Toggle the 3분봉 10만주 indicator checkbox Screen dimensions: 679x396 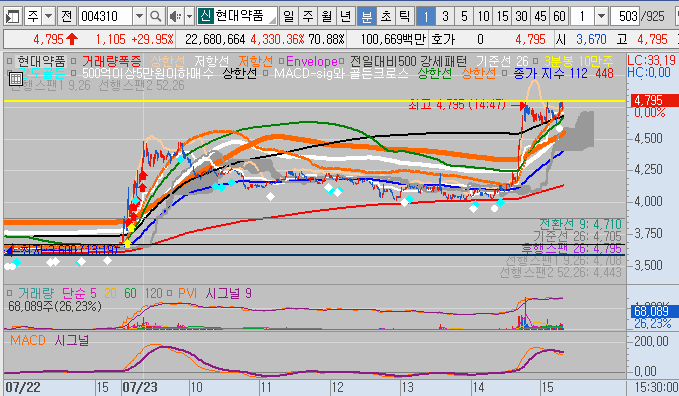coord(536,62)
